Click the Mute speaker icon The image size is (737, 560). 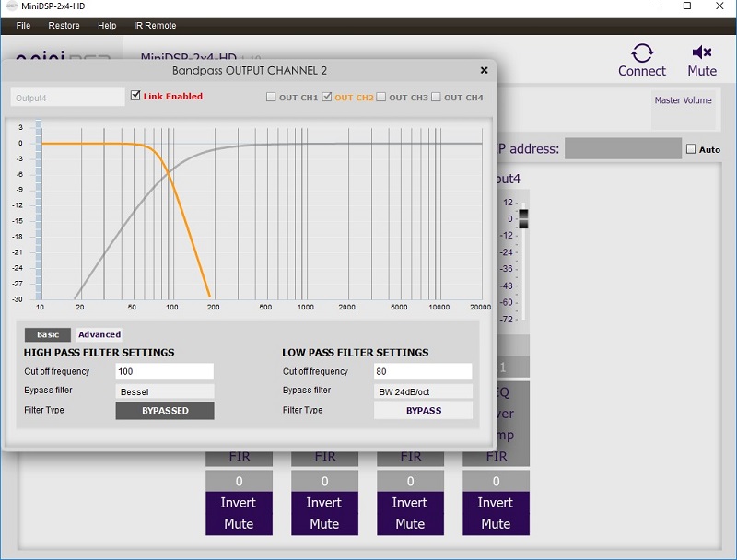point(702,52)
